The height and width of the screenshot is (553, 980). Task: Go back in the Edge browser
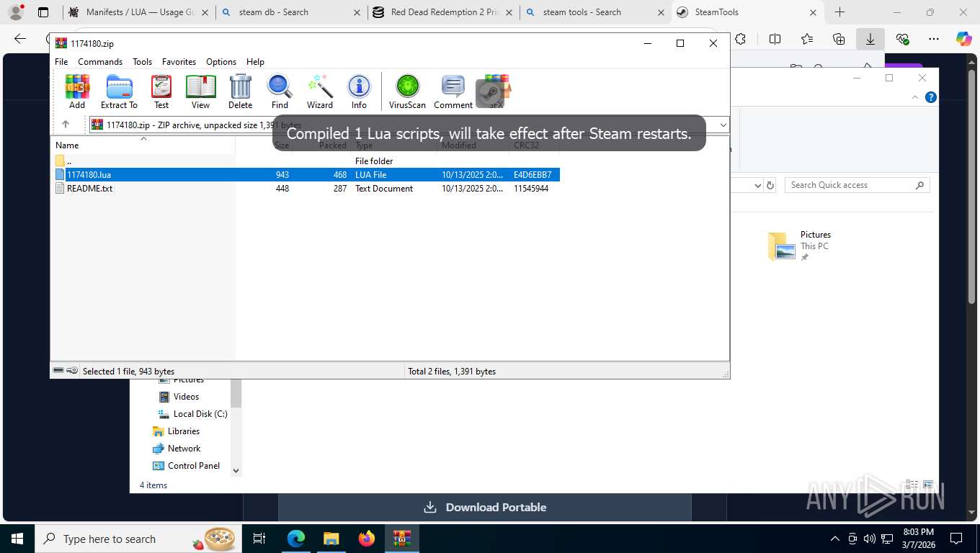click(x=20, y=39)
